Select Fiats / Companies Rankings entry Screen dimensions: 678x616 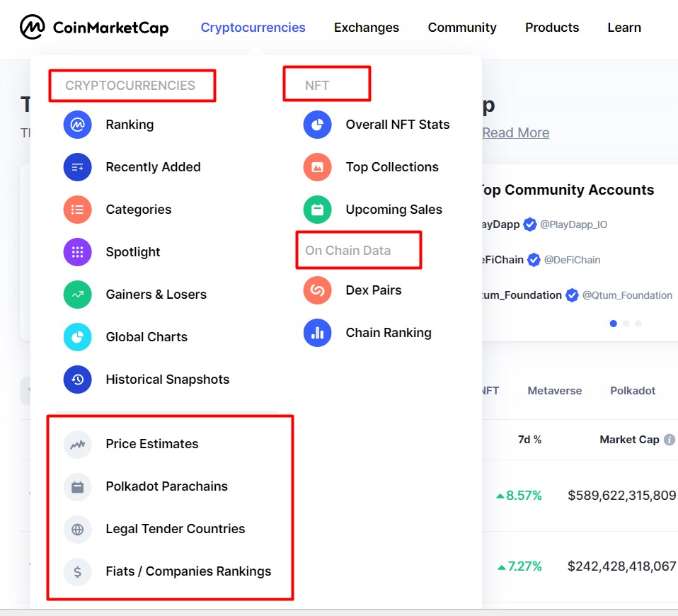(x=188, y=571)
